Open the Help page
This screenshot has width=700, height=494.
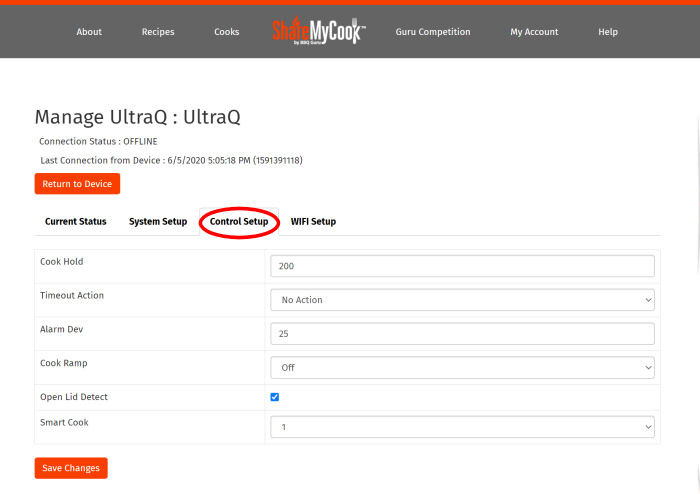(608, 32)
